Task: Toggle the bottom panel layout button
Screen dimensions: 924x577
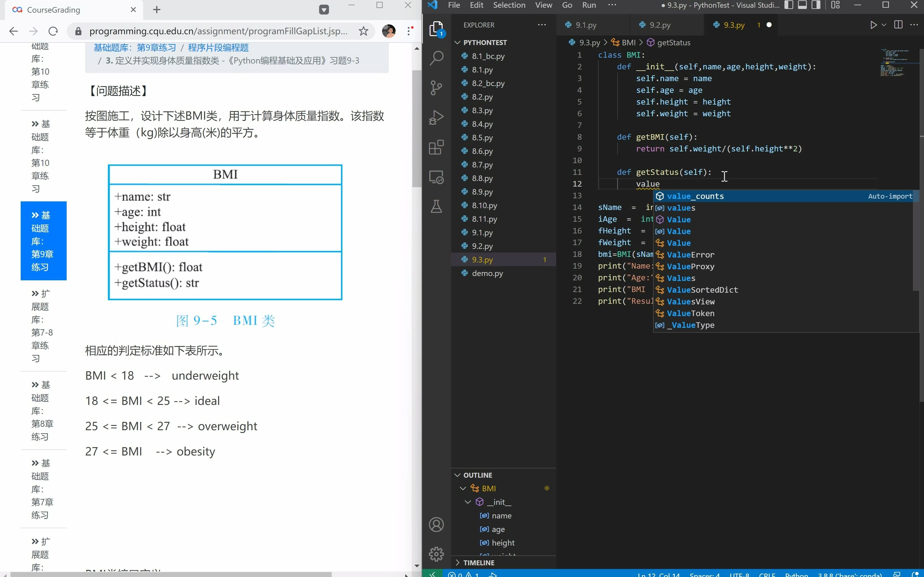Action: (x=802, y=5)
